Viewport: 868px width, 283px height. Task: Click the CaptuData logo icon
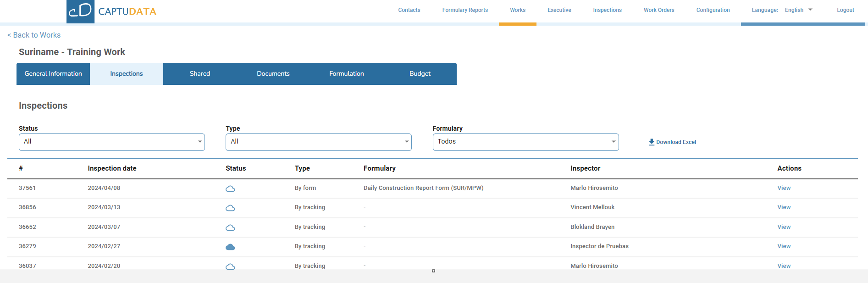coord(80,11)
